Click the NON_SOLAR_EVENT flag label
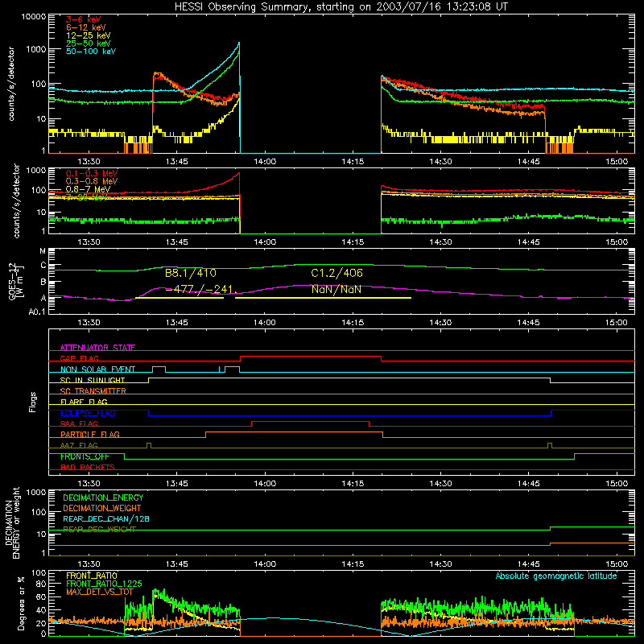The image size is (644, 644). pyautogui.click(x=97, y=369)
